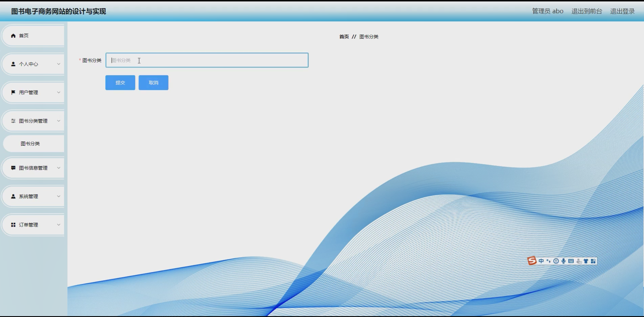This screenshot has height=317, width=644.
Task: Click the chat icon beside 图书信息管理
Action: pos(13,168)
